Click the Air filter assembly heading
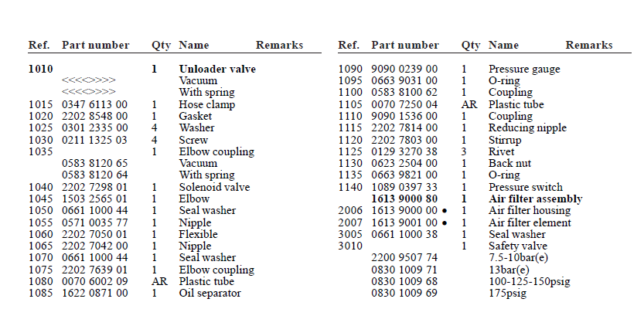The height and width of the screenshot is (309, 644). point(536,199)
